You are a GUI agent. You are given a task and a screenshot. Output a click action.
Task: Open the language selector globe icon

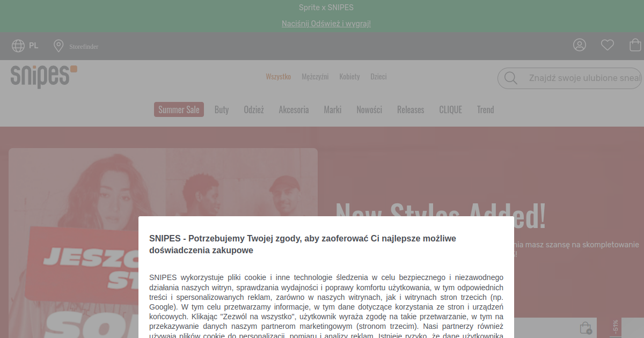[18, 46]
